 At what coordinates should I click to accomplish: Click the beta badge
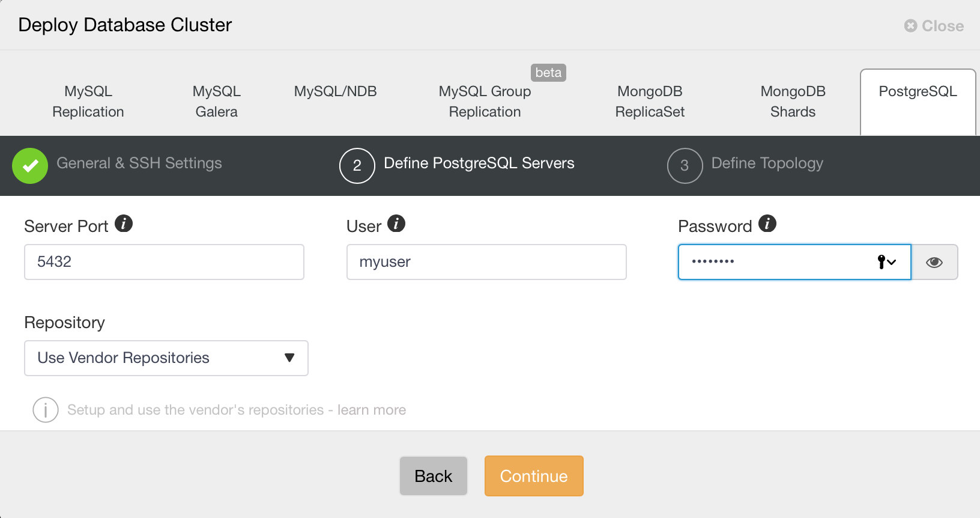[548, 73]
